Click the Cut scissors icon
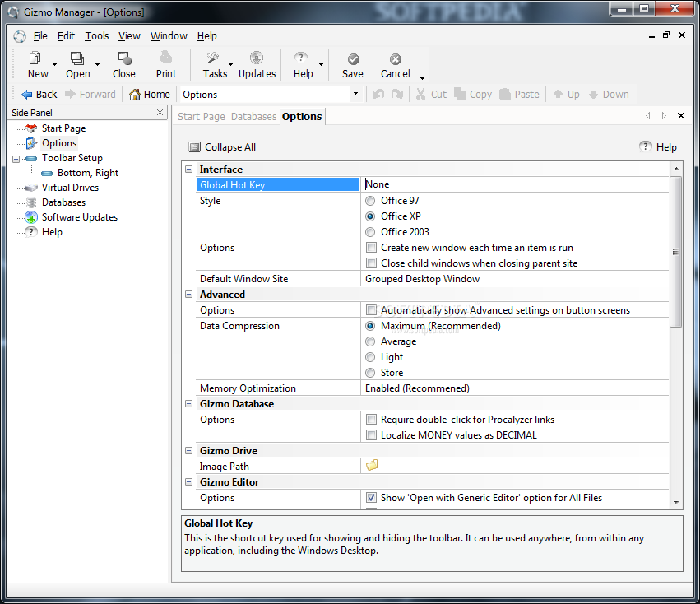700x604 pixels. (x=420, y=94)
